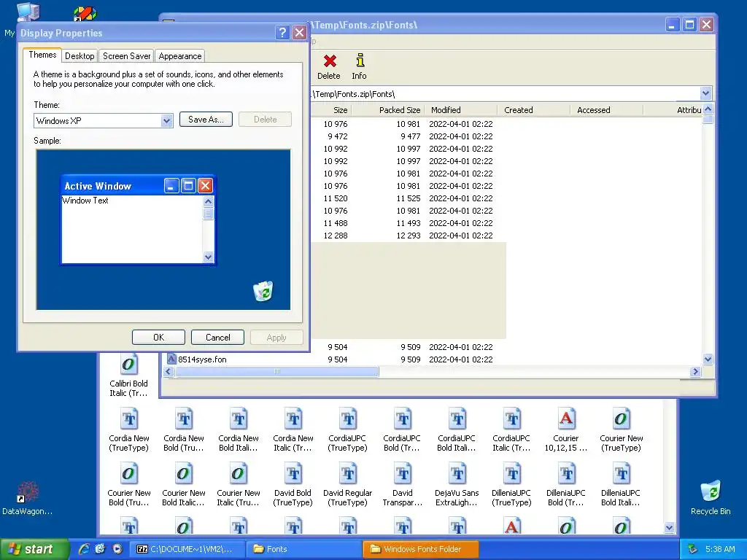The height and width of the screenshot is (560, 747).
Task: Launch Windows Media Player from Quick Launch
Action: tap(117, 549)
